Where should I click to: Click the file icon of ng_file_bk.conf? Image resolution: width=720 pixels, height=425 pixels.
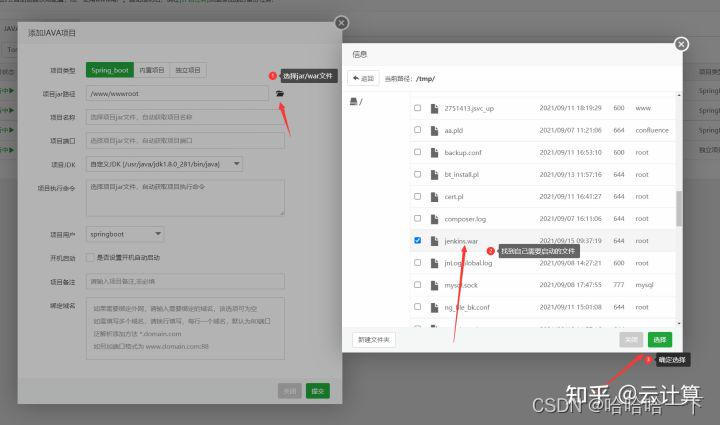click(x=434, y=307)
